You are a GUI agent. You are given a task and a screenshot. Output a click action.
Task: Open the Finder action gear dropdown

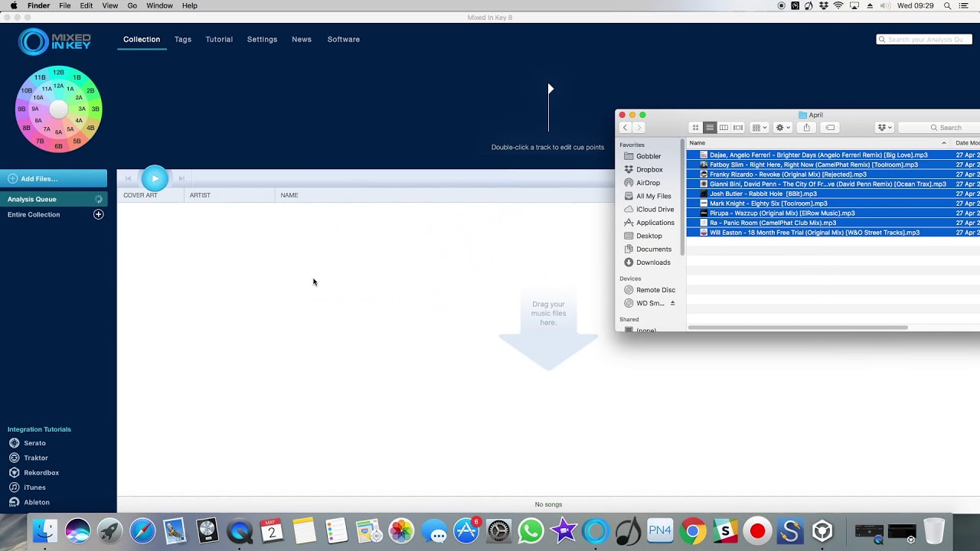tap(782, 128)
